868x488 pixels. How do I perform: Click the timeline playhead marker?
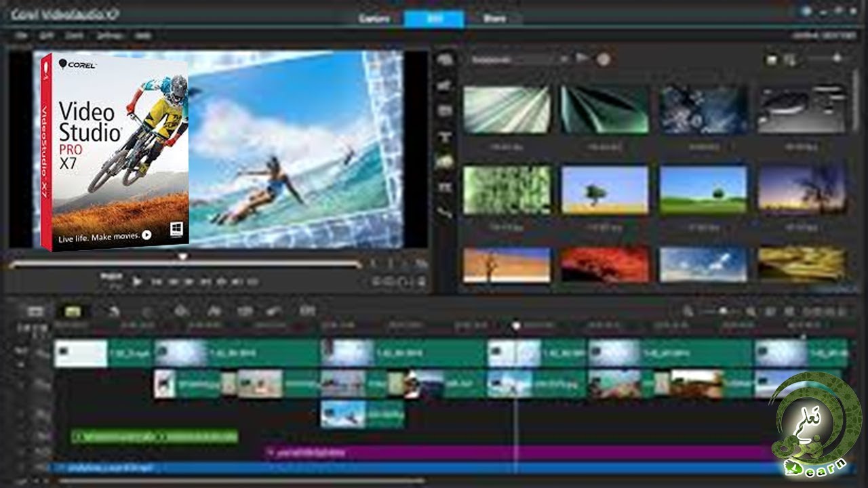point(515,326)
